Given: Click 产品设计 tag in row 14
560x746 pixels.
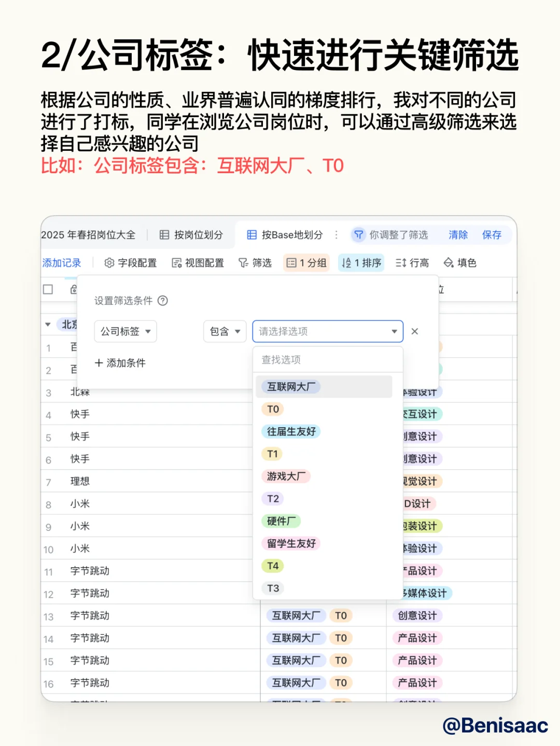Looking at the screenshot, I should (417, 638).
